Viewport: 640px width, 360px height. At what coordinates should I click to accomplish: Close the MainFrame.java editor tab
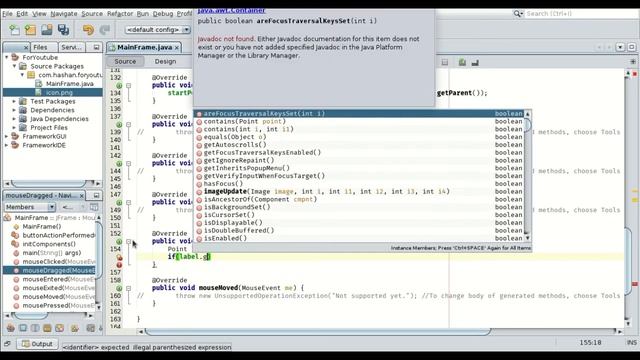tap(177, 48)
